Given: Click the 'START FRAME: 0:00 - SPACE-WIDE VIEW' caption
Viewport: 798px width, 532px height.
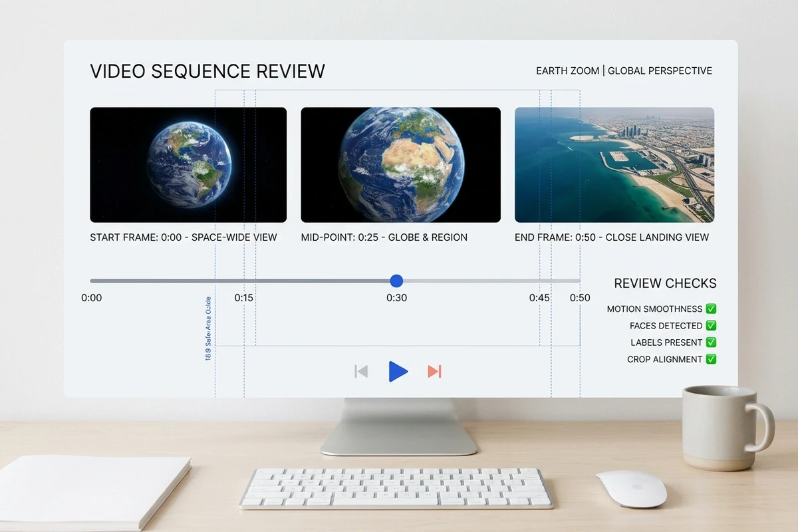Looking at the screenshot, I should 184,237.
